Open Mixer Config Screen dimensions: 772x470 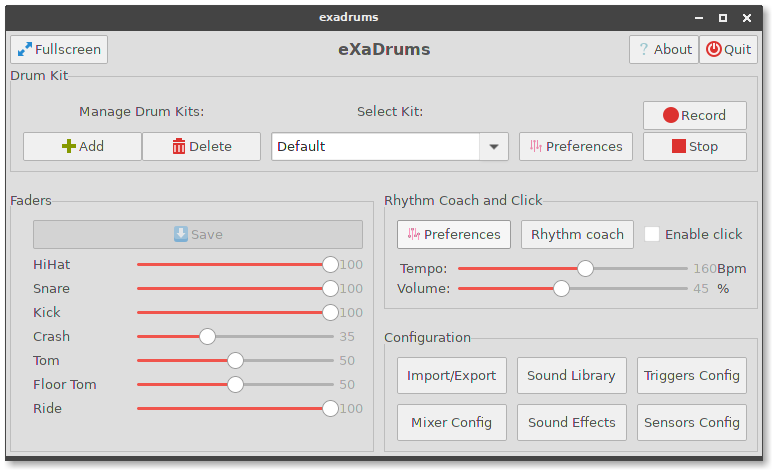pos(451,422)
